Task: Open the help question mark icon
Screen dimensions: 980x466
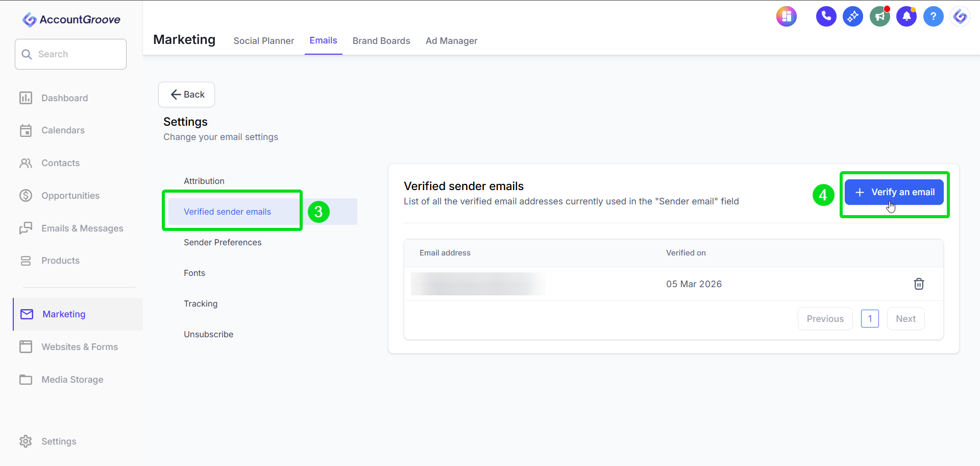Action: tap(934, 16)
